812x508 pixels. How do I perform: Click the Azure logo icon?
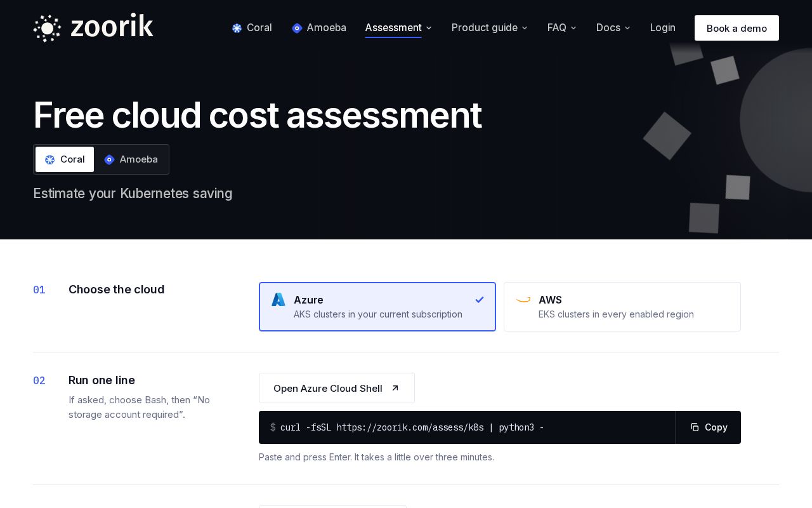(x=278, y=300)
